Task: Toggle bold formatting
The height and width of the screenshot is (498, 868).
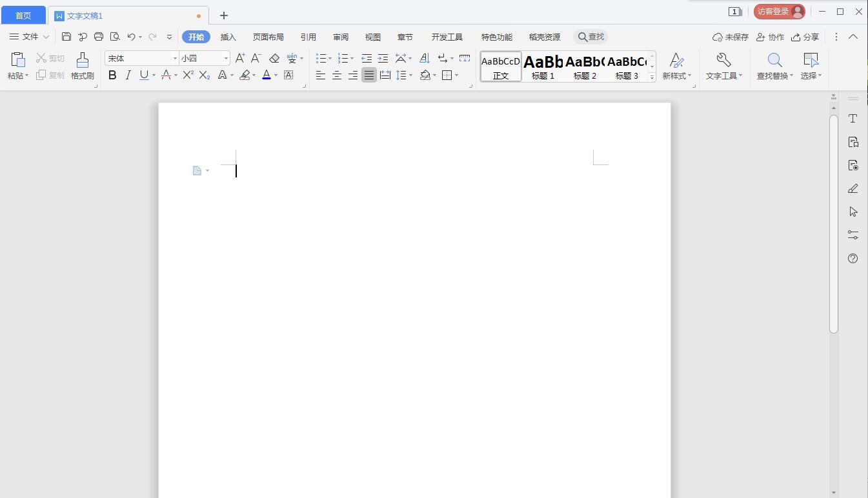Action: click(112, 75)
